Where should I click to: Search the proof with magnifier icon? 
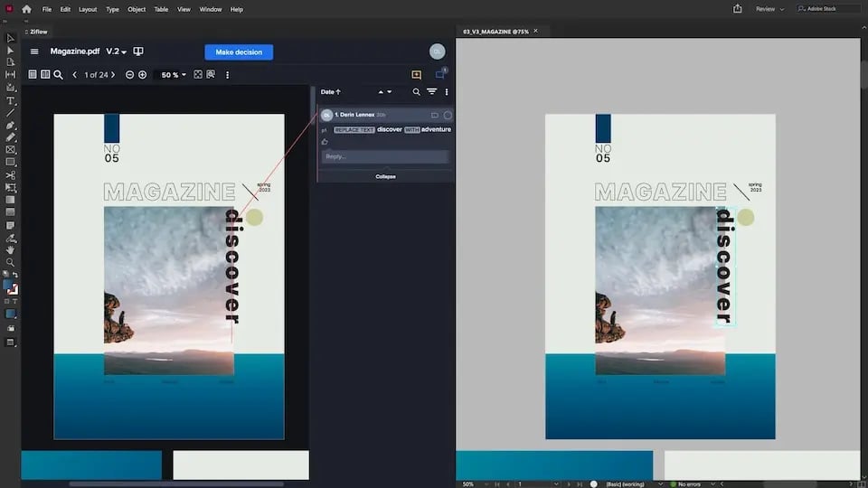coord(58,74)
